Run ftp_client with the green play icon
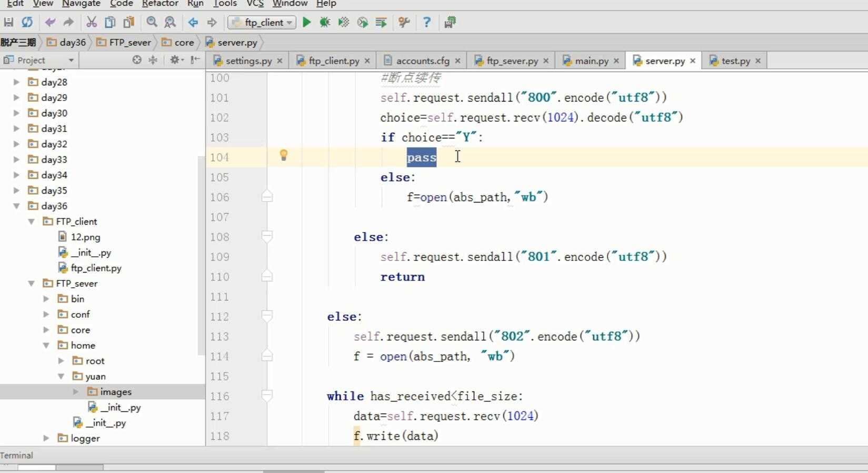This screenshot has height=473, width=868. point(306,22)
